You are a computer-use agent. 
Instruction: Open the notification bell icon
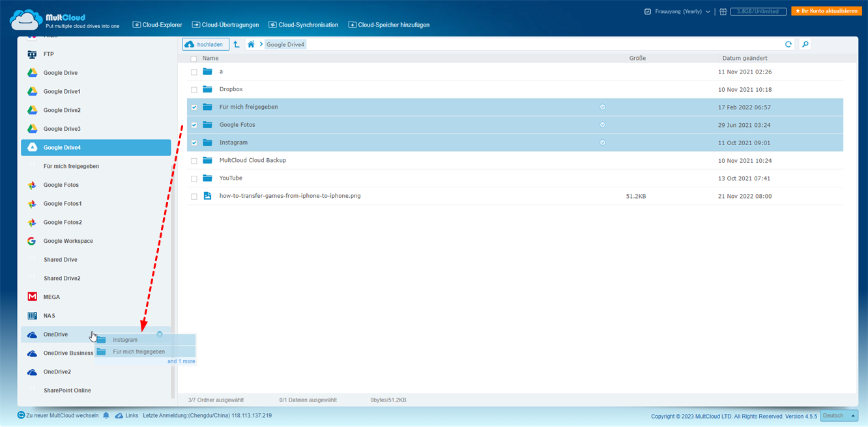(106, 415)
